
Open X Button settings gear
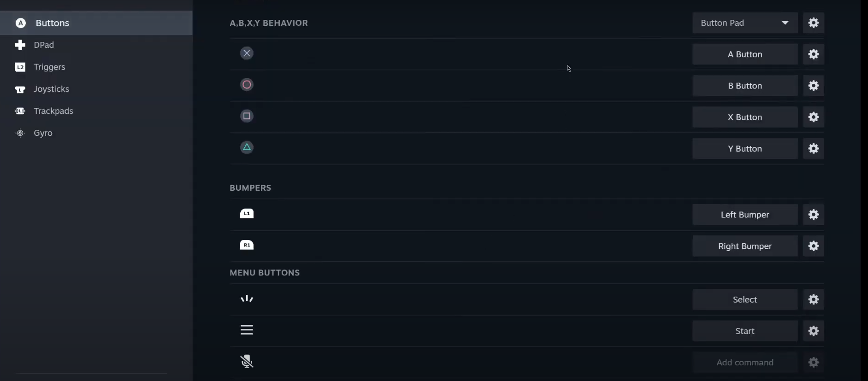pos(814,117)
